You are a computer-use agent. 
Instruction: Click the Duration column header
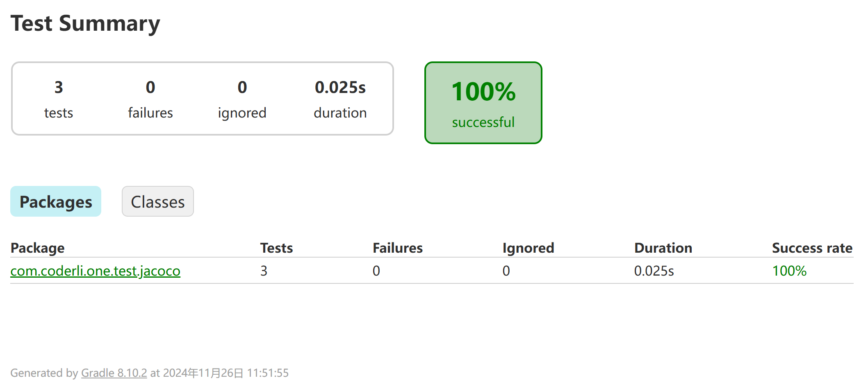663,248
